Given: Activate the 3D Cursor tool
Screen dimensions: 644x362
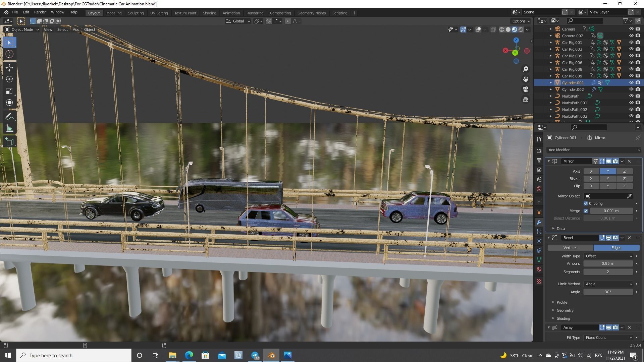Looking at the screenshot, I should [9, 54].
